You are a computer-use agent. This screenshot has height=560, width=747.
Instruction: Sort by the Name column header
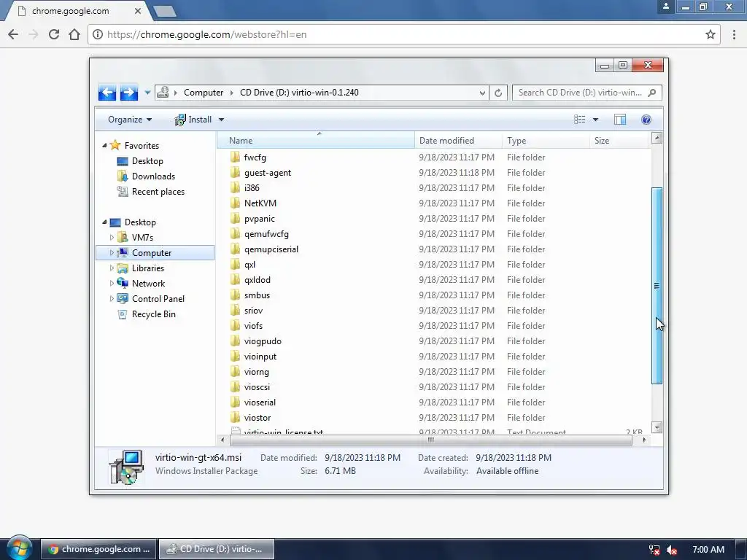pyautogui.click(x=316, y=141)
